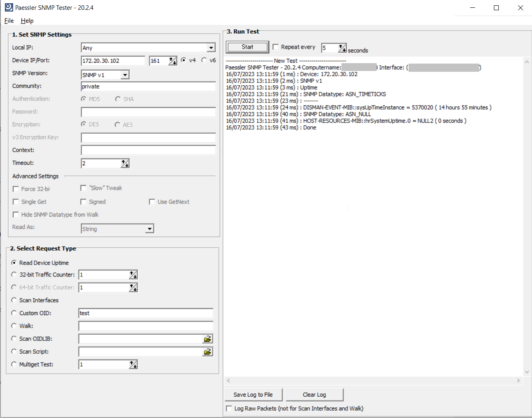Click the Custom OID text field

[146, 313]
